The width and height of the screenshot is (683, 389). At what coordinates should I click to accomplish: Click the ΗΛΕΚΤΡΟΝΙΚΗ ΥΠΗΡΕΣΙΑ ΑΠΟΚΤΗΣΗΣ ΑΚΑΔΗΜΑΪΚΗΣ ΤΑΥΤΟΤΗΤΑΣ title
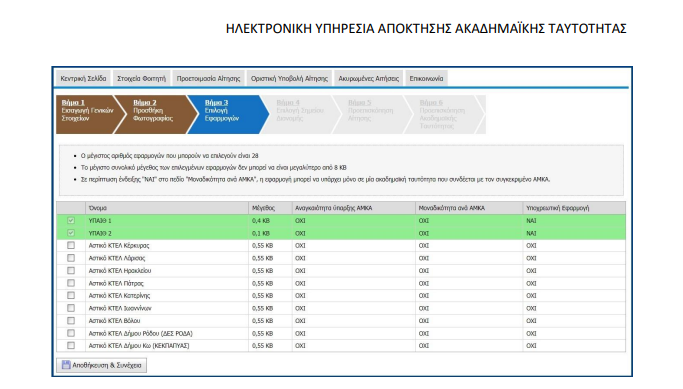(x=426, y=28)
